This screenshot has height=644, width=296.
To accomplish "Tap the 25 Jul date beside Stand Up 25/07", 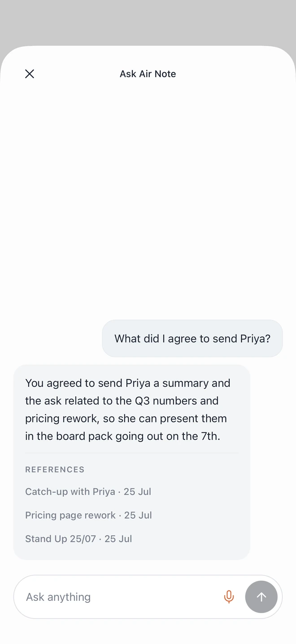I will click(x=118, y=539).
